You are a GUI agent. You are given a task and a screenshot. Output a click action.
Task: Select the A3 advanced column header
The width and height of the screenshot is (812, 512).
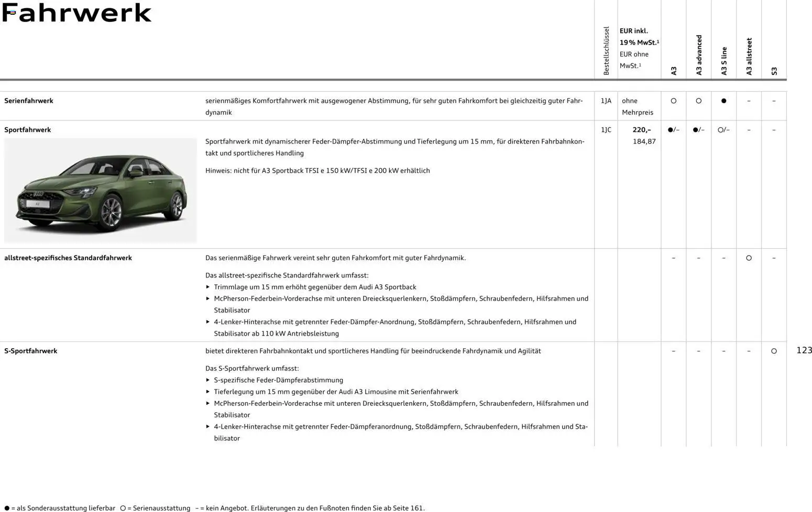click(x=698, y=52)
